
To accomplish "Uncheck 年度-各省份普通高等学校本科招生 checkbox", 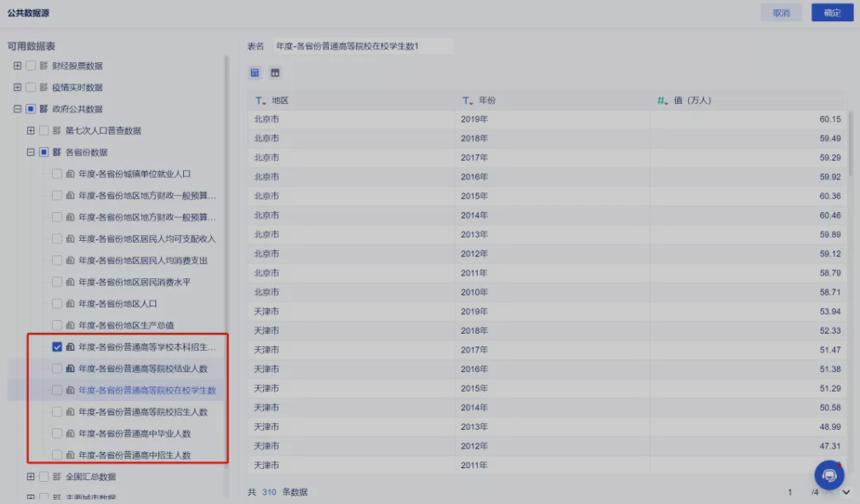I will (x=57, y=346).
